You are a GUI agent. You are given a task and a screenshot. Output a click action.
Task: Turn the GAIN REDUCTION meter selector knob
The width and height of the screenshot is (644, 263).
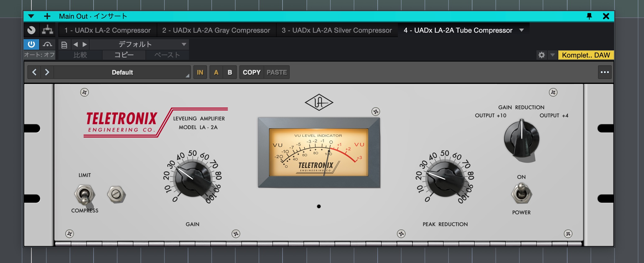click(522, 138)
